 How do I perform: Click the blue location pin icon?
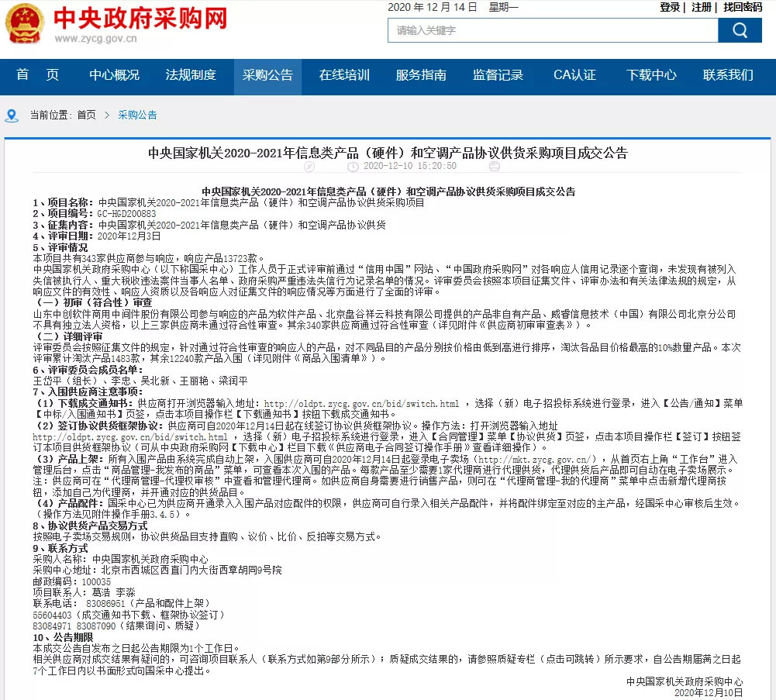click(x=12, y=116)
